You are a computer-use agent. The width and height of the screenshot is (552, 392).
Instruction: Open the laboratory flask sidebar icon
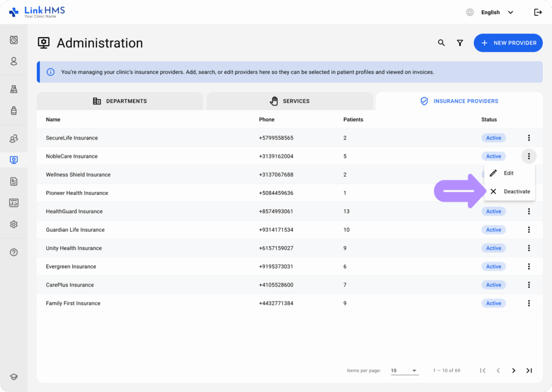click(x=14, y=89)
